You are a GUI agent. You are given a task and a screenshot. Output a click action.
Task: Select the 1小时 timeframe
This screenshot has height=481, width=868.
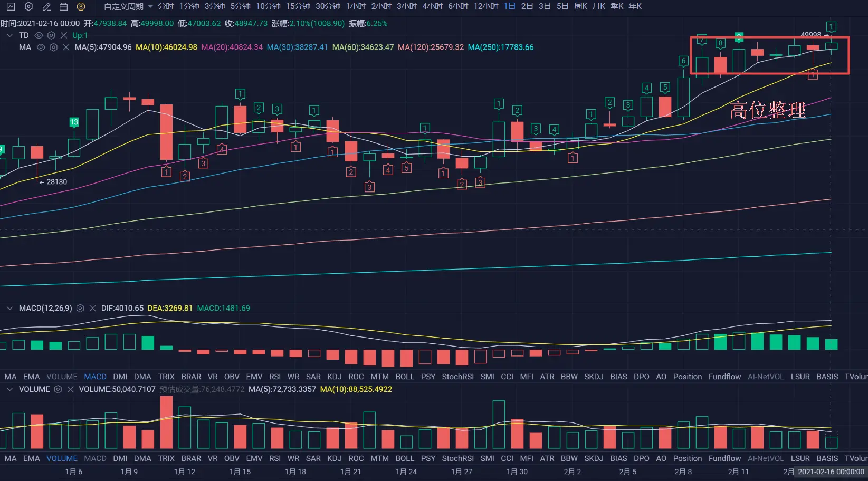356,6
